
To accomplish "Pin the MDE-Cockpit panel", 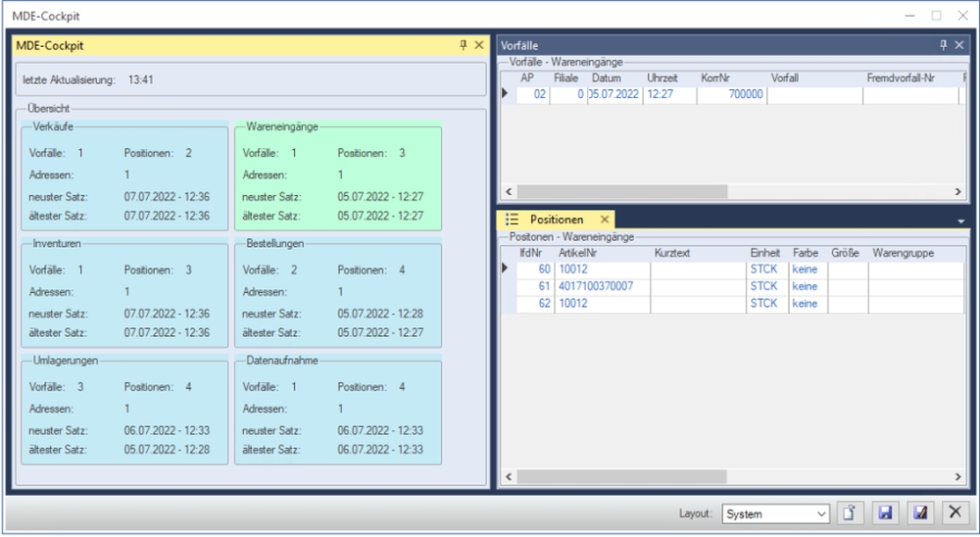I will pos(463,45).
